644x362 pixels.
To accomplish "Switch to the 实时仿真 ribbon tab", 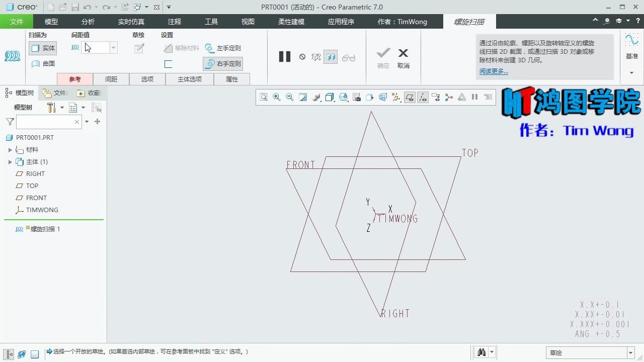I will point(131,22).
